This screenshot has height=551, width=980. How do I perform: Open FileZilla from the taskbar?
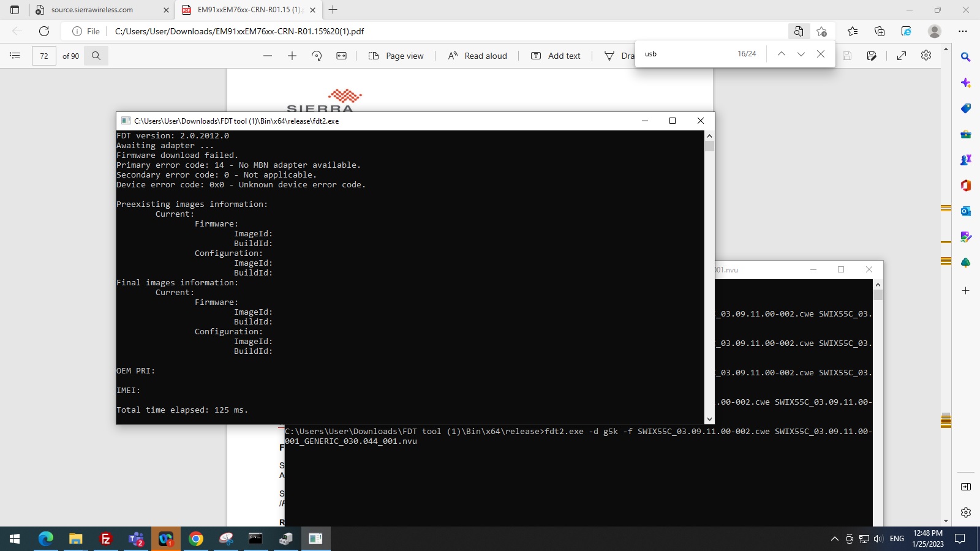[106, 539]
